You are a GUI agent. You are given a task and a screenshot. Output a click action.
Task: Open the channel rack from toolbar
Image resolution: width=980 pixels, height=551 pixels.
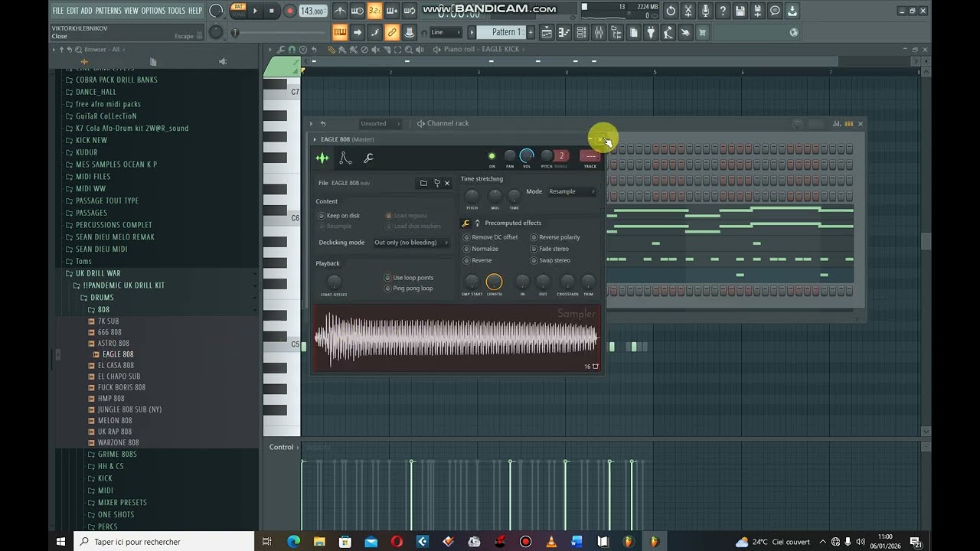(x=581, y=32)
